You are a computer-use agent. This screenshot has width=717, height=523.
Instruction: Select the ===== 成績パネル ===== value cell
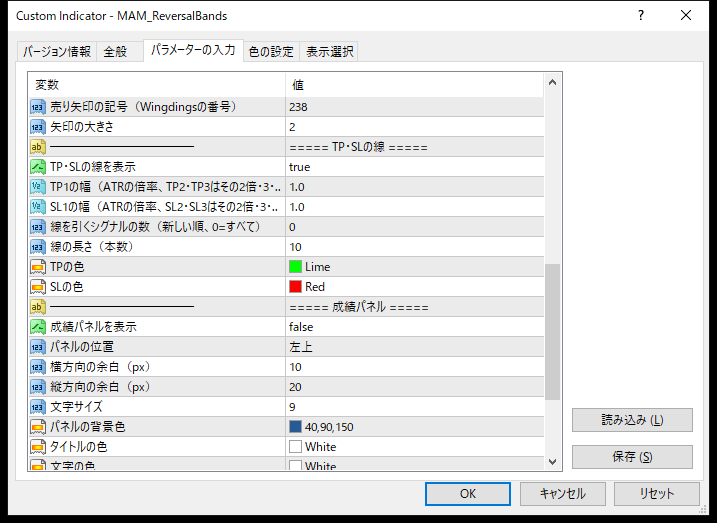[x=415, y=307]
